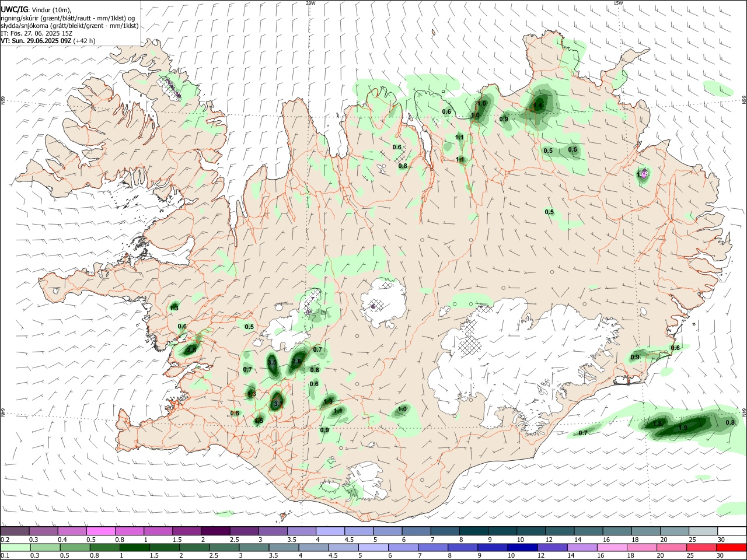Click the 1.8 precipitation value offshore
Viewport: 747px width, 560px height.
tap(658, 423)
